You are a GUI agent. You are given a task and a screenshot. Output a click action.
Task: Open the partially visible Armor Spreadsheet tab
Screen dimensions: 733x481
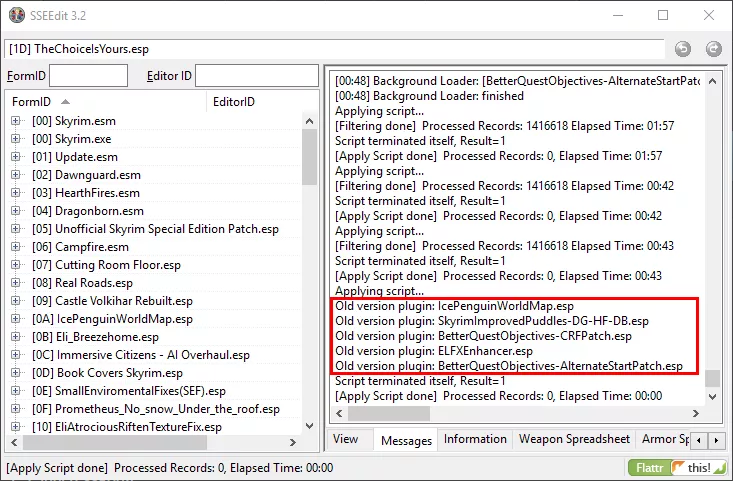[x=665, y=439]
